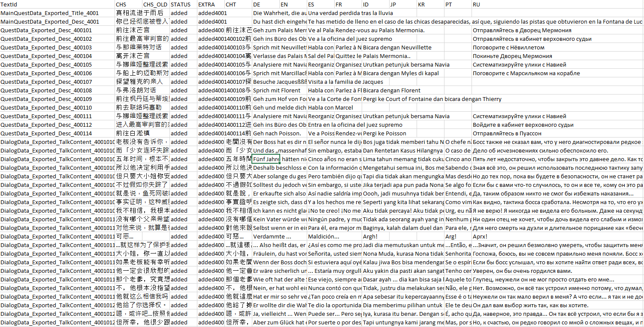Select the EXTRA column header cell

point(211,4)
